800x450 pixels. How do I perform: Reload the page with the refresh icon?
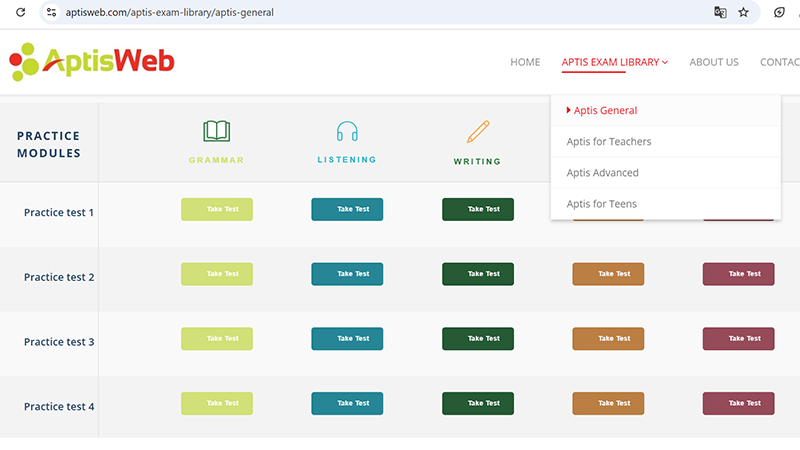20,12
